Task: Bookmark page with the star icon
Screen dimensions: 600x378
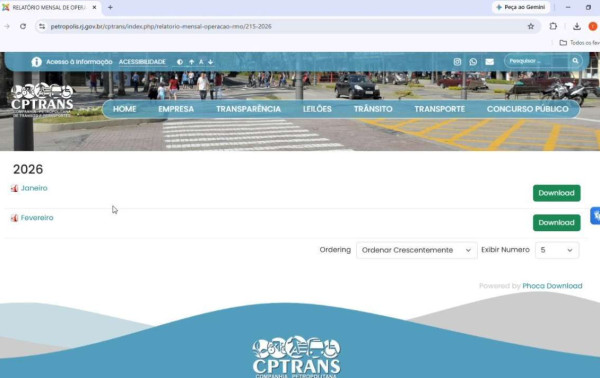Action: [x=531, y=26]
